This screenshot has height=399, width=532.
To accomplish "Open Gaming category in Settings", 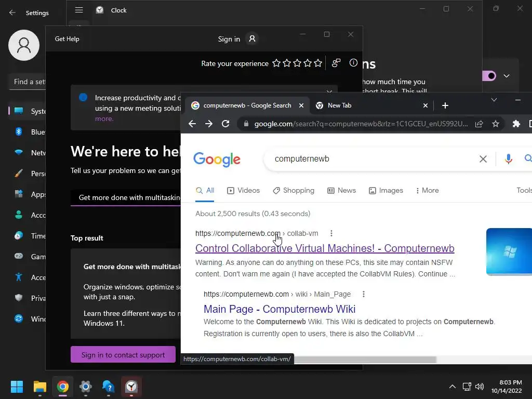I will 28,257.
